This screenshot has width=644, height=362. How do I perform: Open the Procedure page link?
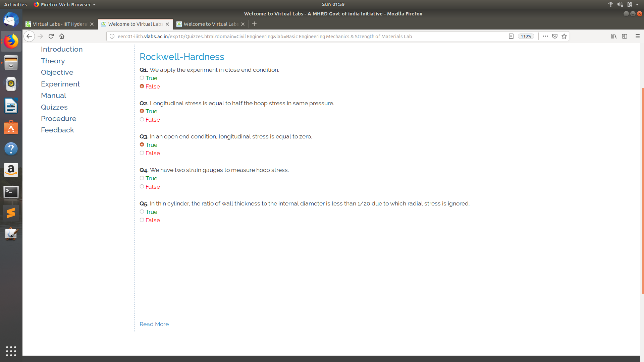click(58, 119)
